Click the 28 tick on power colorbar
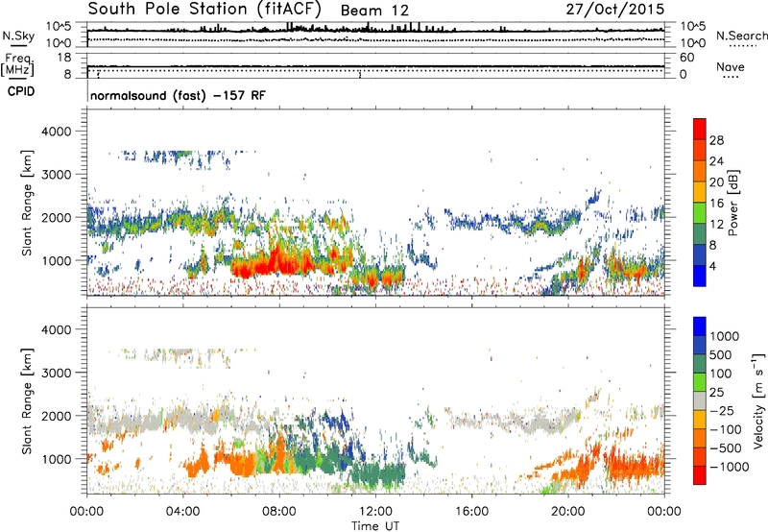 [716, 140]
